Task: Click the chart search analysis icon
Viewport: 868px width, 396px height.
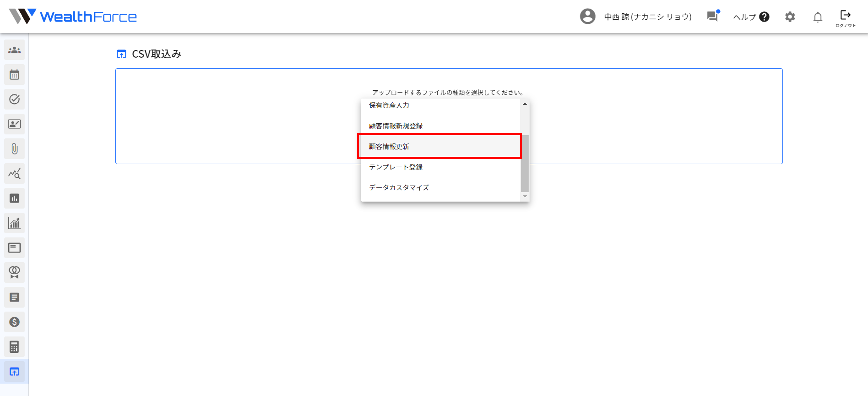Action: [14, 174]
